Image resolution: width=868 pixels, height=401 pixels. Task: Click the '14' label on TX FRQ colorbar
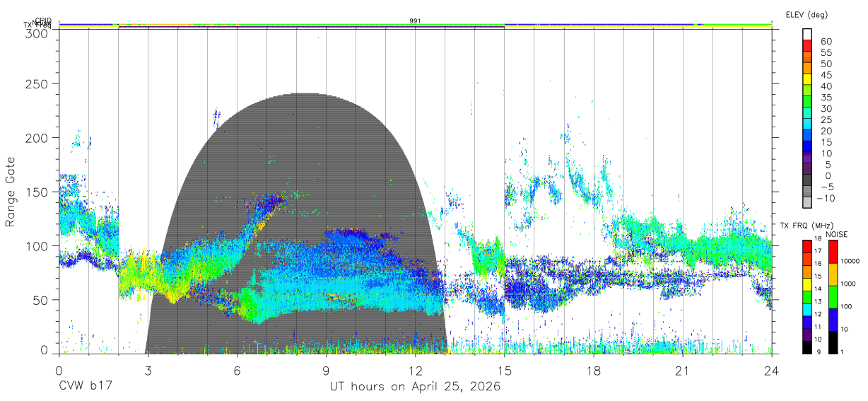click(819, 289)
